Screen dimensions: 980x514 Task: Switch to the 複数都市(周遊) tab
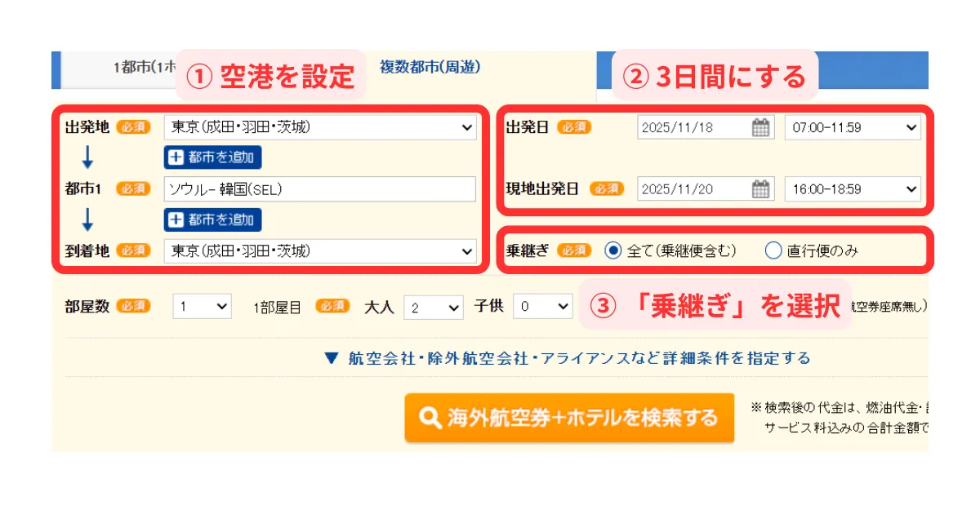(x=430, y=67)
